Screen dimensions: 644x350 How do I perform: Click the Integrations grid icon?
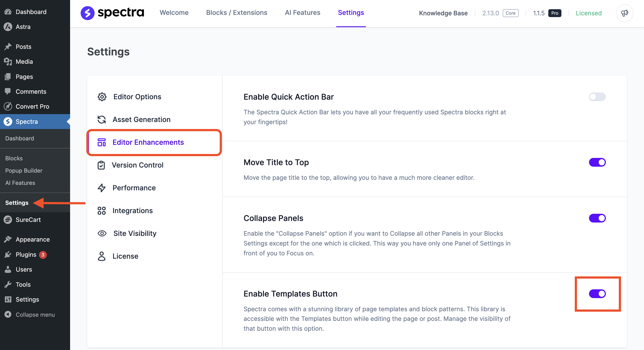tap(102, 210)
